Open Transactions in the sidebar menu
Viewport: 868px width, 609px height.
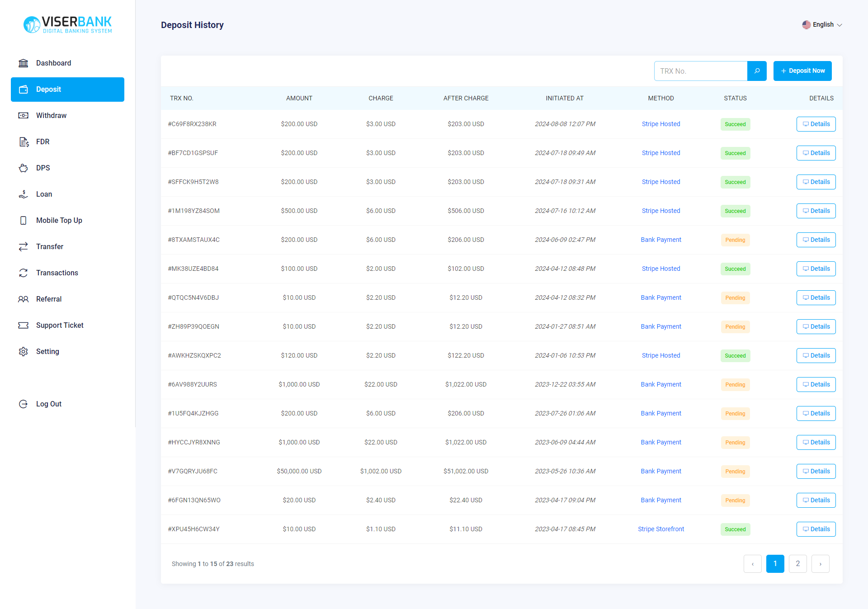(57, 273)
